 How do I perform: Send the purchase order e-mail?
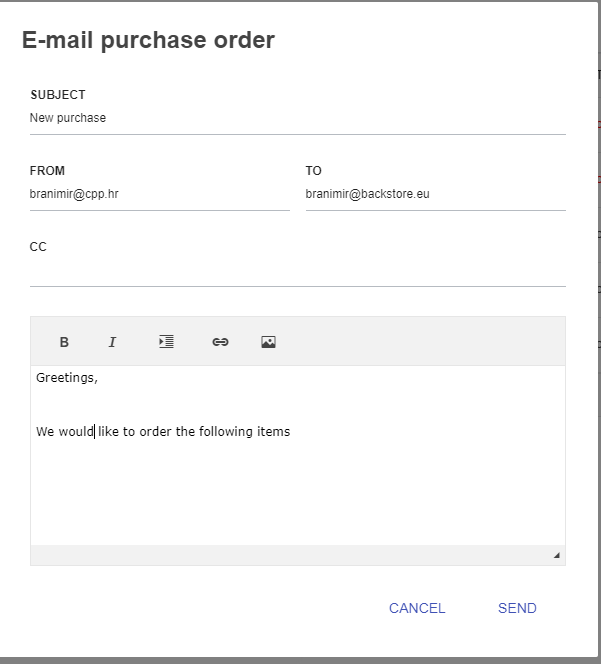click(517, 608)
